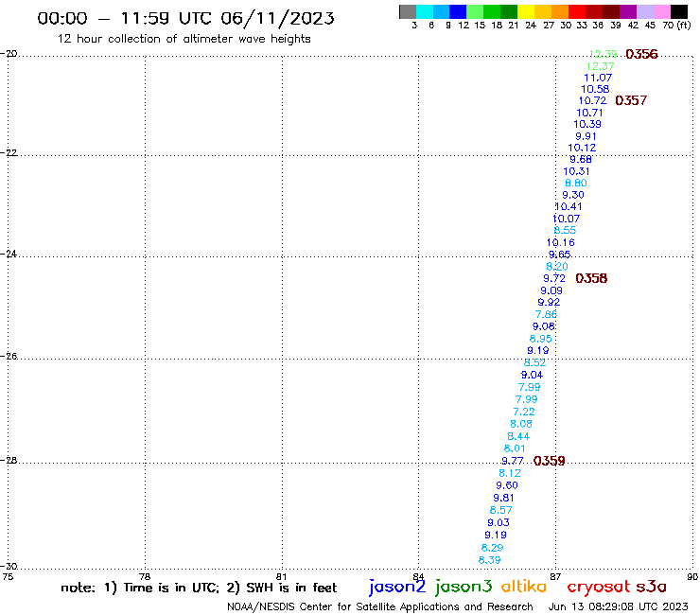Click wave height value 10.58
The image size is (700, 615).
pos(595,89)
